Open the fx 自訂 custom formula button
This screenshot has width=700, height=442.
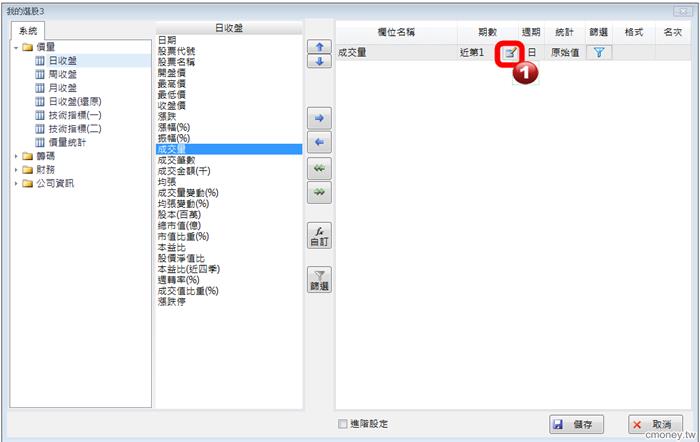coord(319,236)
